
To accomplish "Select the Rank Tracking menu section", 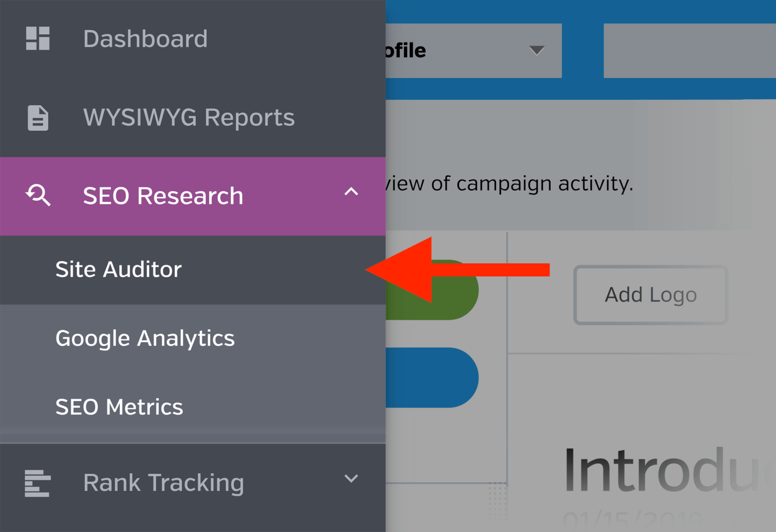I will tap(192, 483).
